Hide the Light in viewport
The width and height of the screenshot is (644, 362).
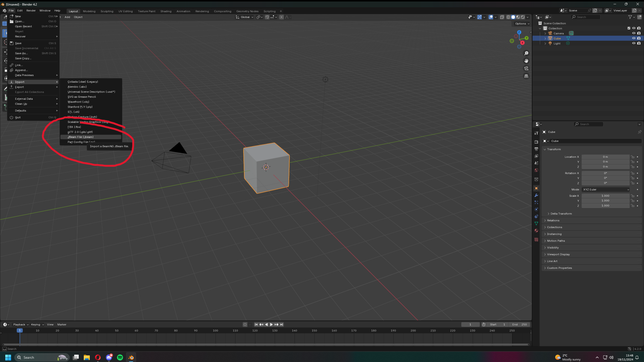click(x=634, y=43)
